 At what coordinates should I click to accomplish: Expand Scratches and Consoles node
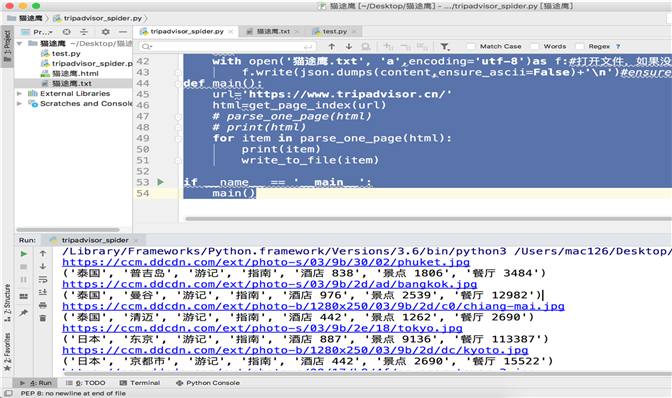pos(19,104)
